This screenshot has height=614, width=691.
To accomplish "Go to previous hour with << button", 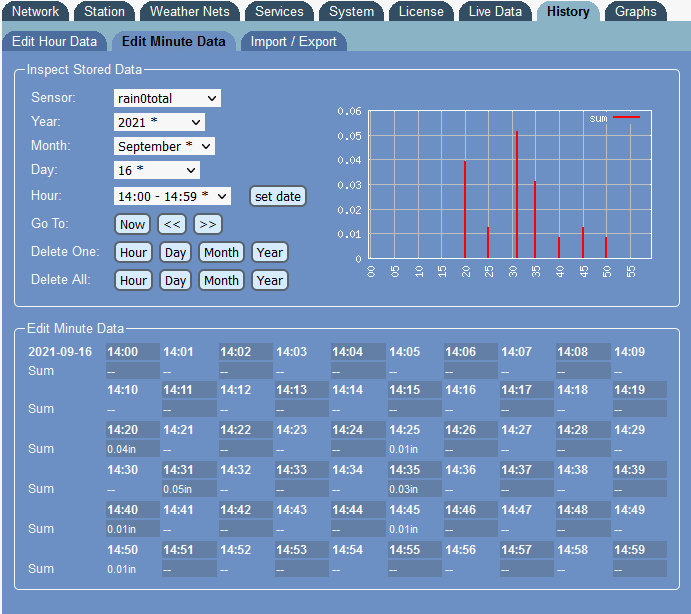I will point(172,224).
